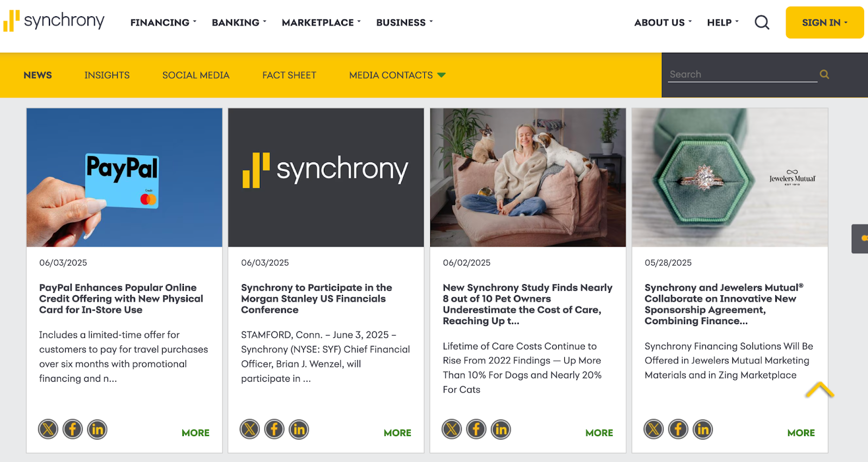
Task: Switch to the Social Media tab
Action: (x=196, y=75)
